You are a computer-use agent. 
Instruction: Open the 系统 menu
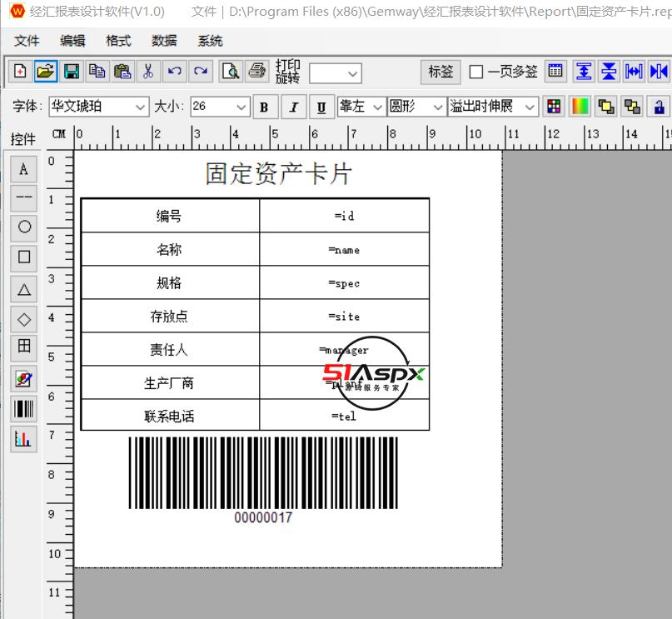[210, 41]
